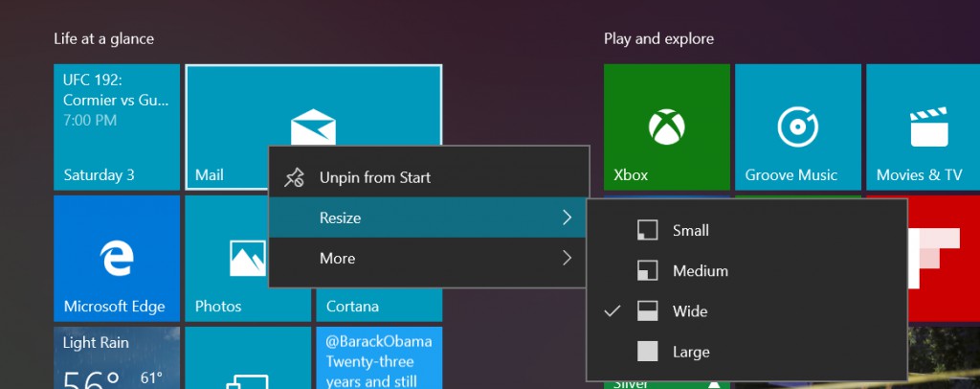The height and width of the screenshot is (389, 980).
Task: Click the unpin icon beside Unpin from Start
Action: point(294,177)
